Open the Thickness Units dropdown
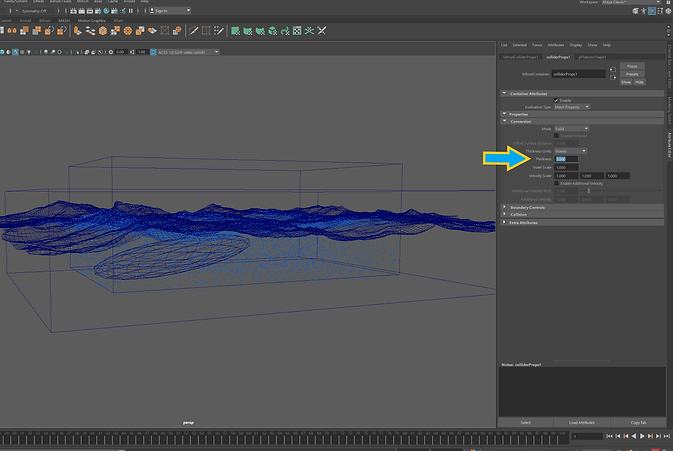Viewport: 673px width, 451px height. point(570,151)
